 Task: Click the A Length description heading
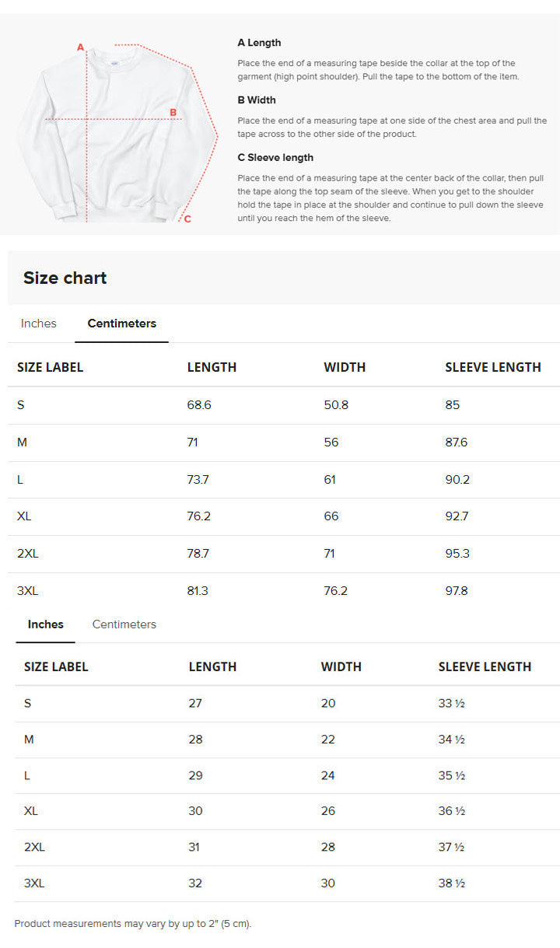(260, 43)
